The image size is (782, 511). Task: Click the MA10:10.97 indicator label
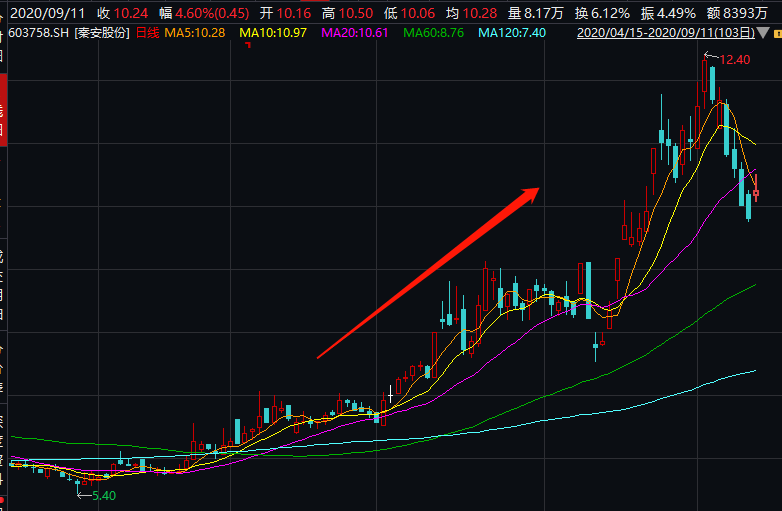tap(273, 33)
